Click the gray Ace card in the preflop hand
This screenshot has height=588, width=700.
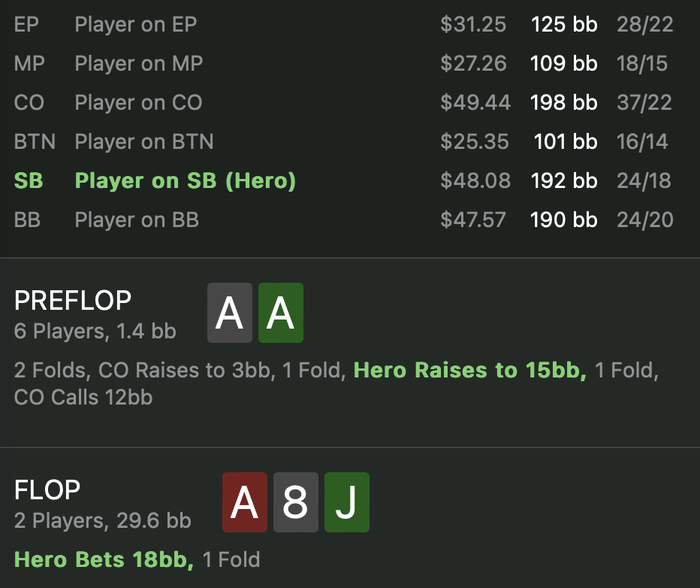point(229,313)
